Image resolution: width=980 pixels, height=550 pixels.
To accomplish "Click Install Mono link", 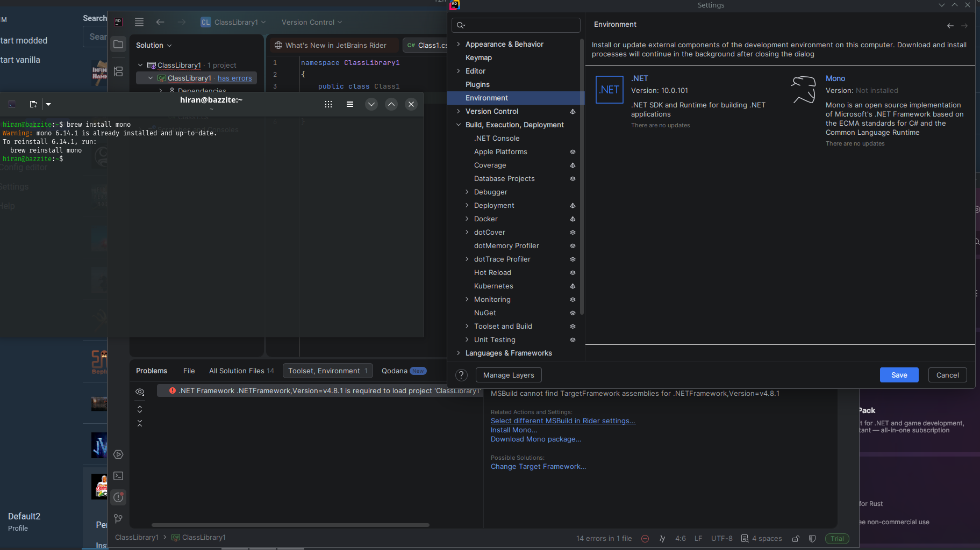I will (514, 430).
